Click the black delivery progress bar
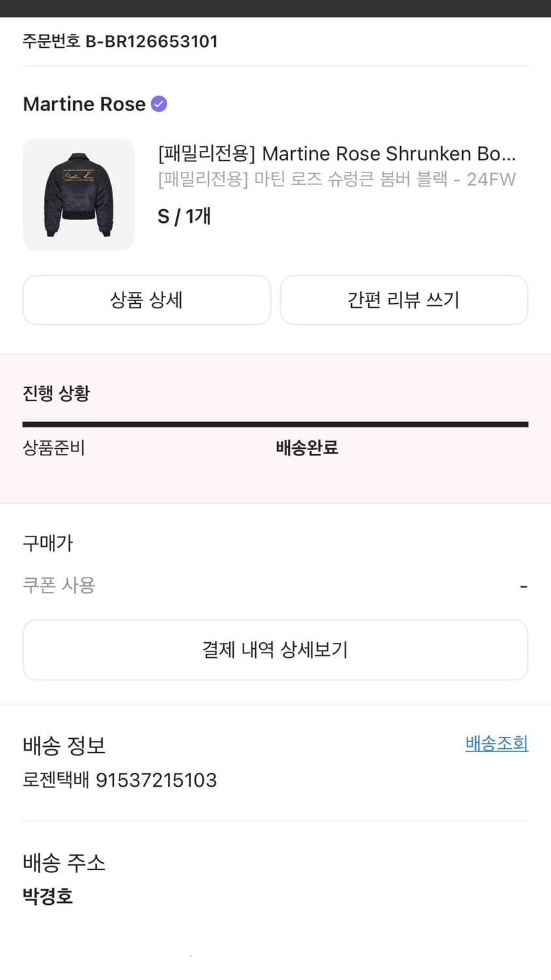Screen dimensions: 551x980 [x=275, y=425]
